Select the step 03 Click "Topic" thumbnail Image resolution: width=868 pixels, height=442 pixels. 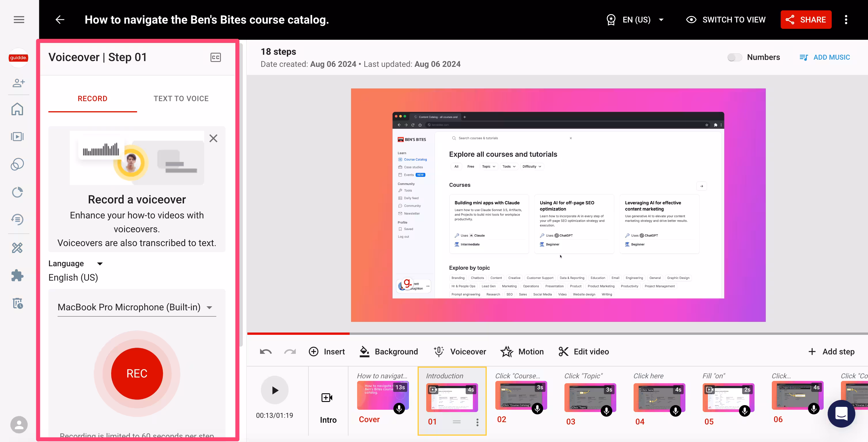click(590, 398)
